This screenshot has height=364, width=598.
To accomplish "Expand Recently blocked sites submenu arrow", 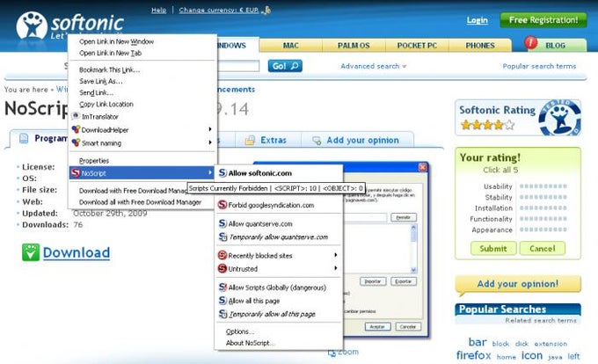I will [336, 255].
